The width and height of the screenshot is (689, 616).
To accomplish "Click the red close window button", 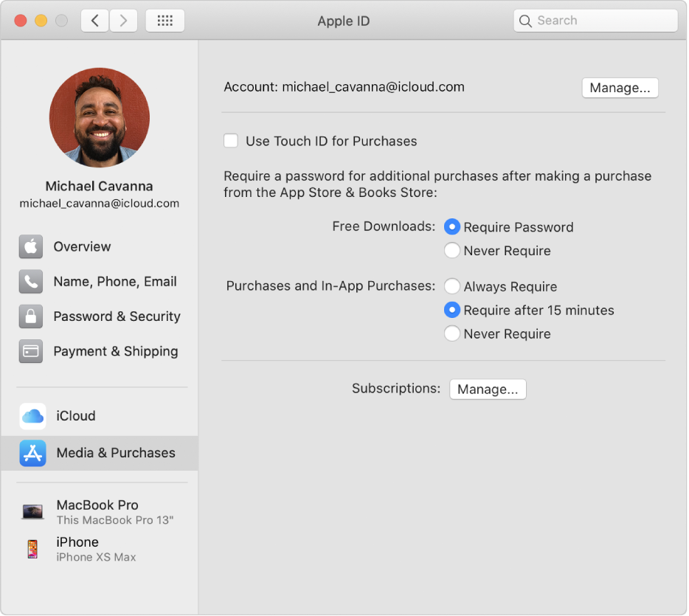I will point(21,21).
